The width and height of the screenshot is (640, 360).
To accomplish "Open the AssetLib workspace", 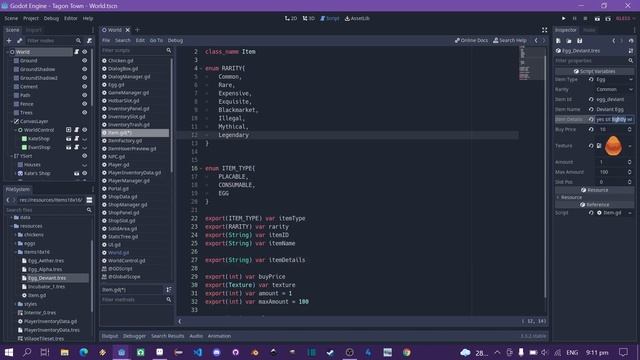I will pos(357,18).
